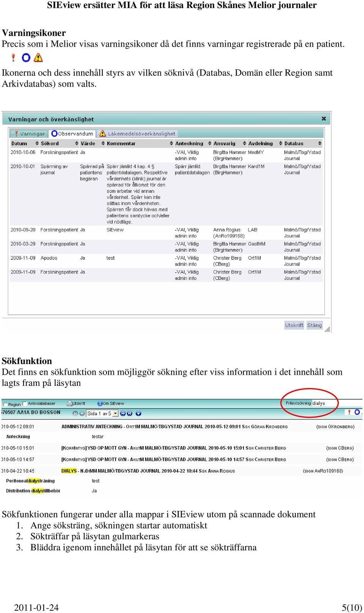
Task: Go to the first page arrow icon
Action: 75,413
